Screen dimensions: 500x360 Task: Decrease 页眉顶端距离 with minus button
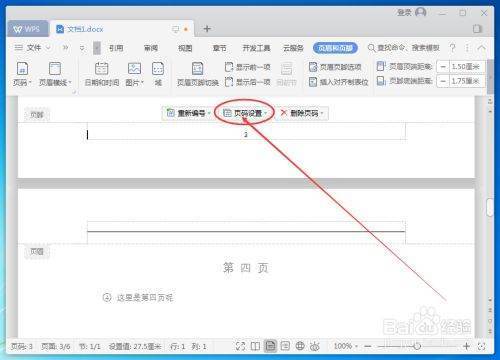[443, 67]
